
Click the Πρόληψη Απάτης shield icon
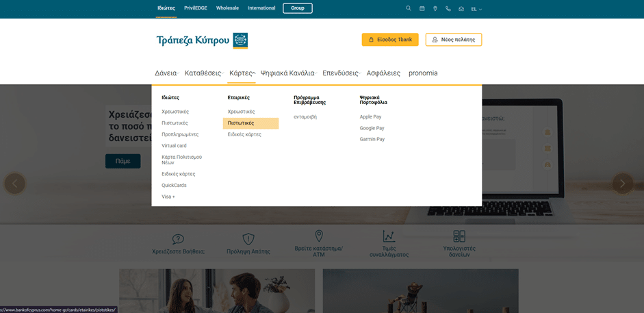click(248, 238)
